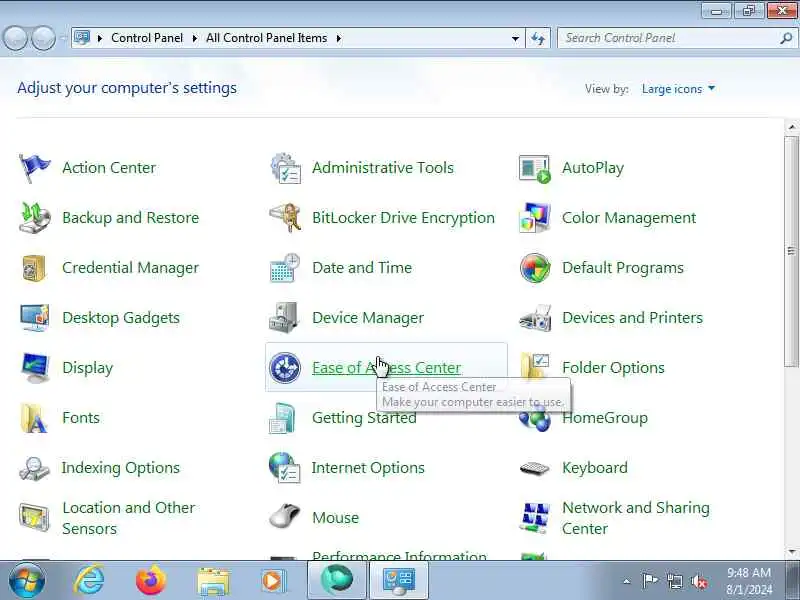Click the muted volume tray icon
The height and width of the screenshot is (600, 800).
(x=699, y=581)
